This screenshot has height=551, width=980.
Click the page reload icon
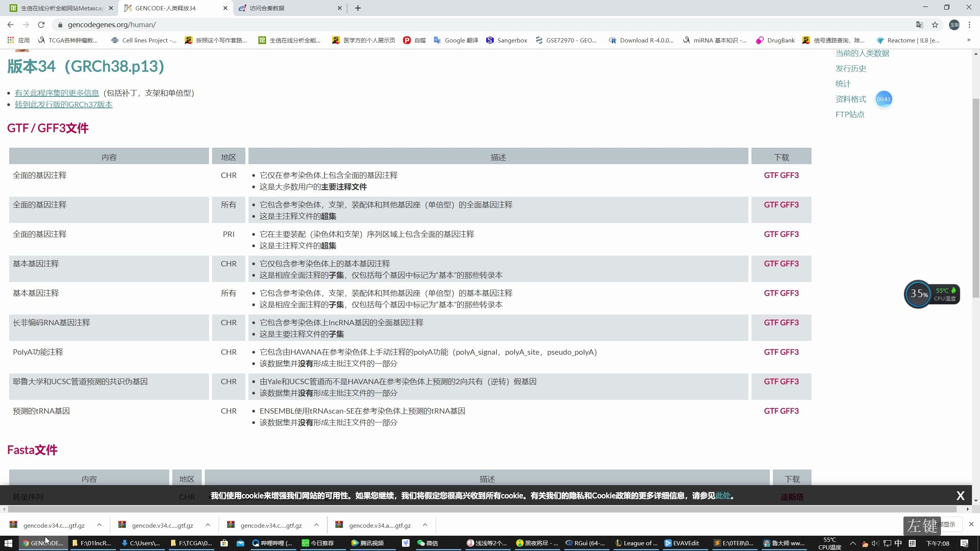[41, 24]
